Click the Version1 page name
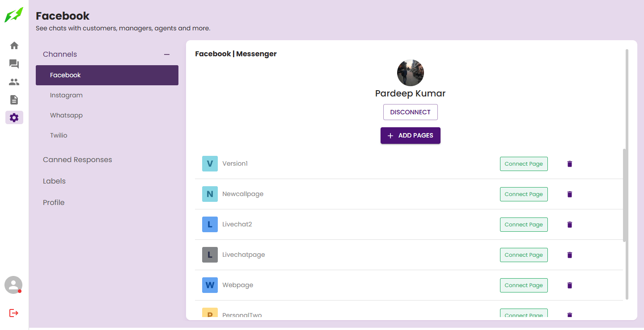The width and height of the screenshot is (644, 330). (x=235, y=164)
